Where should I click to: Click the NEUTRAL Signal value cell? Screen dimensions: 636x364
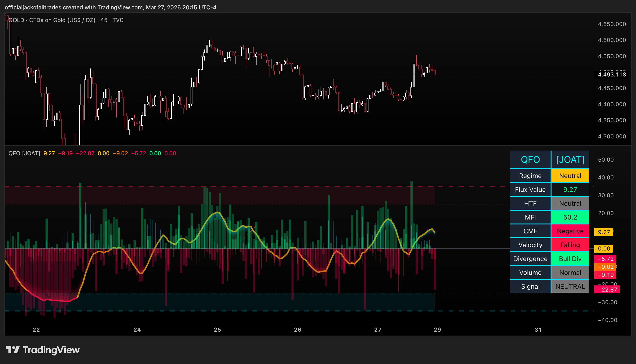pyautogui.click(x=570, y=287)
